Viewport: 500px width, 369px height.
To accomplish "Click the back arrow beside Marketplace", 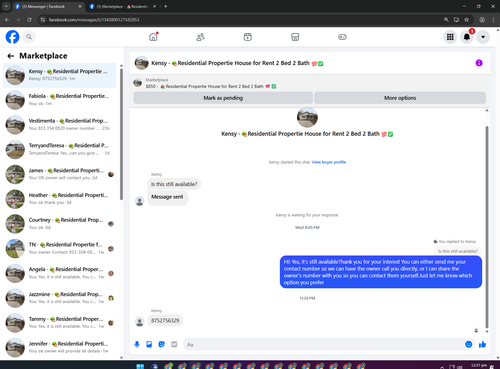I will tap(11, 56).
